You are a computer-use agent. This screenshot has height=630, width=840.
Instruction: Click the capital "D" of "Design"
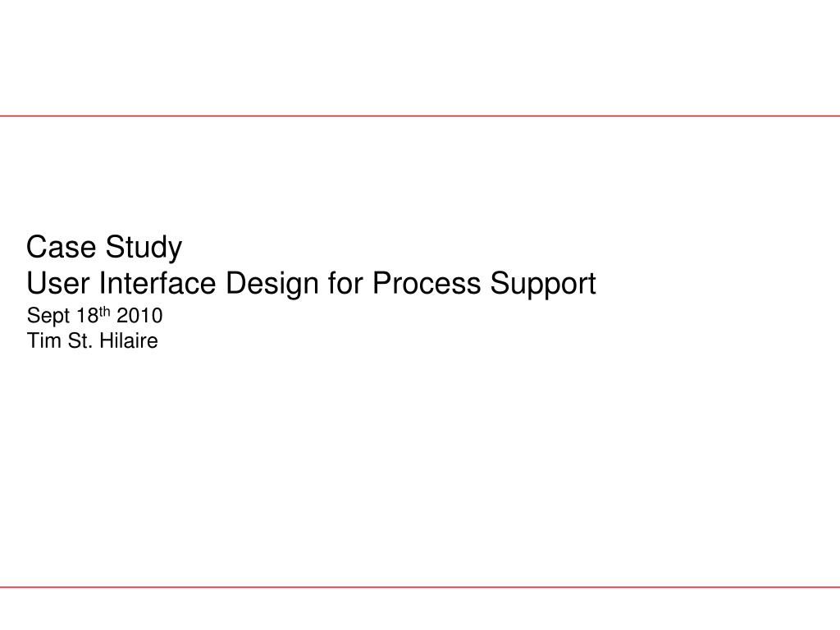coord(235,283)
